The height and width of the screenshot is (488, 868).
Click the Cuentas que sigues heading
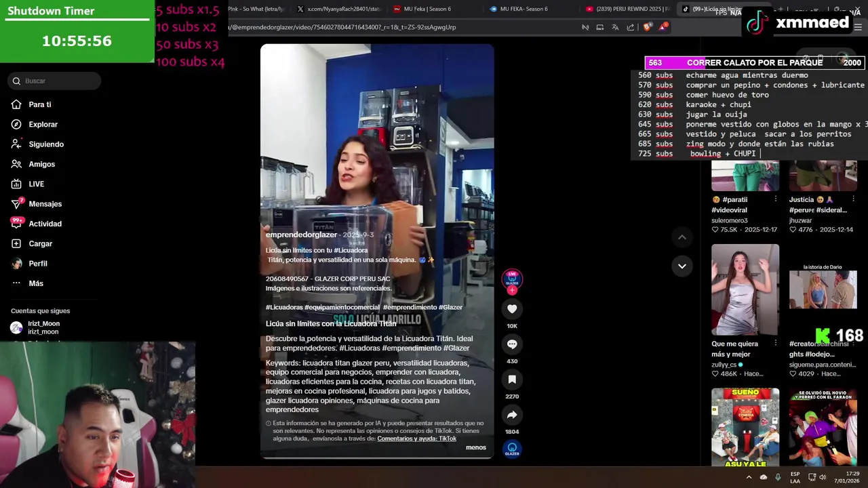pos(40,311)
